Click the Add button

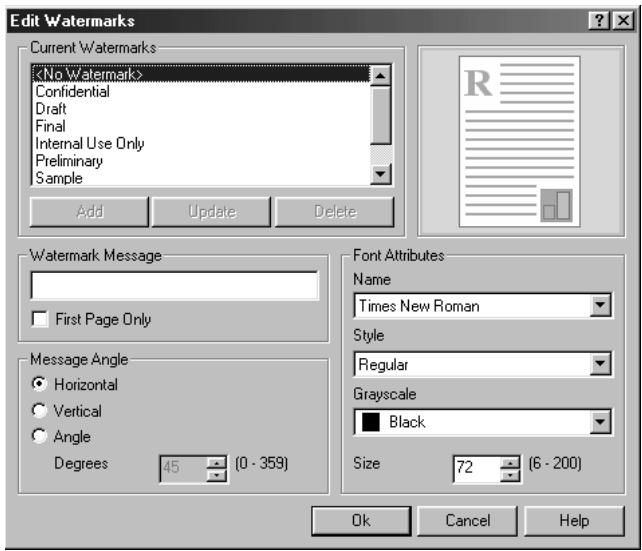tap(89, 212)
